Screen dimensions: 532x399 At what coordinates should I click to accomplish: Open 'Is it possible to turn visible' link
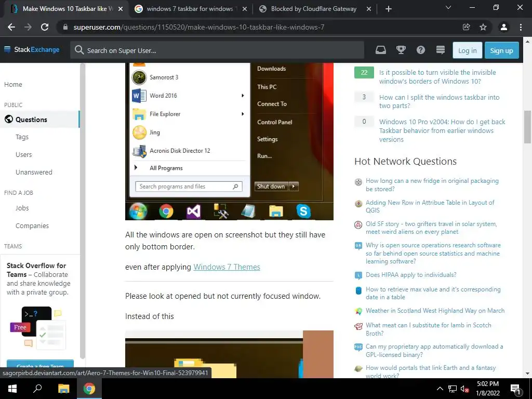(x=437, y=77)
